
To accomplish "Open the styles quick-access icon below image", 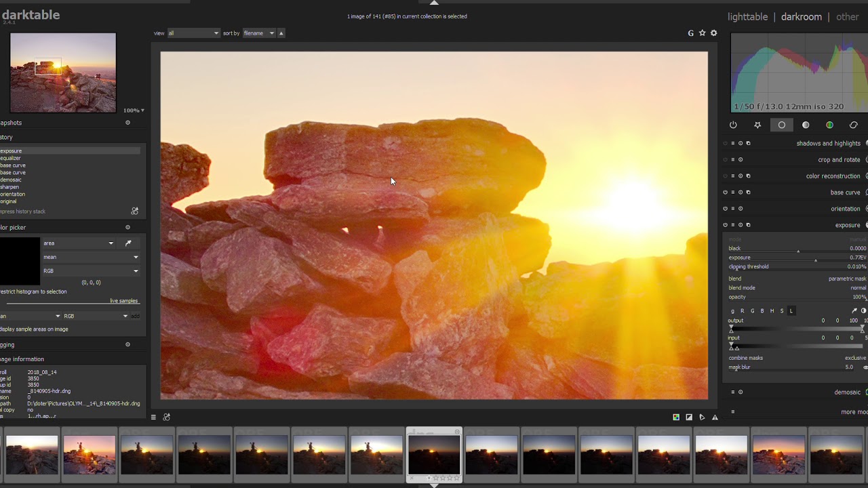I will [167, 417].
